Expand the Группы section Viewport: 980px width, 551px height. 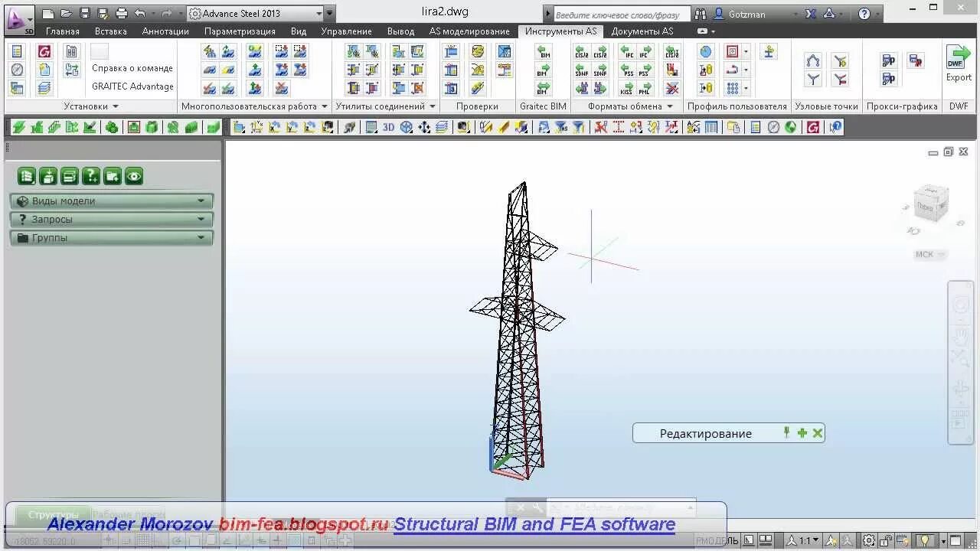click(112, 238)
